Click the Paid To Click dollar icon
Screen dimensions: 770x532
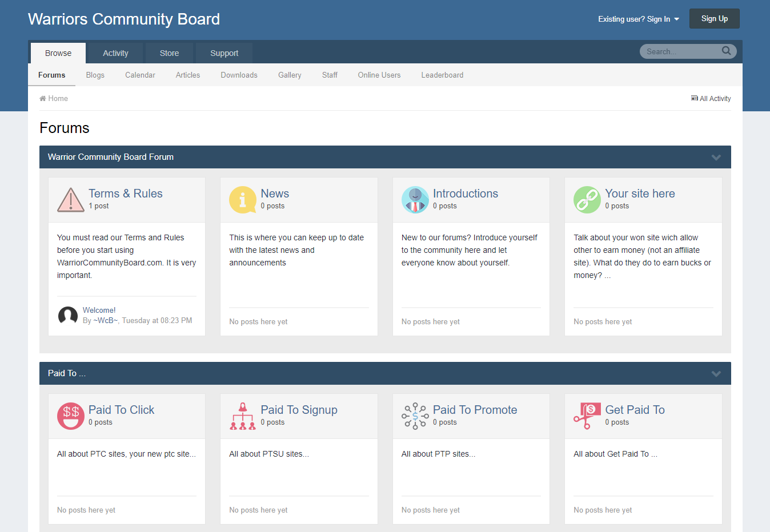coord(71,416)
